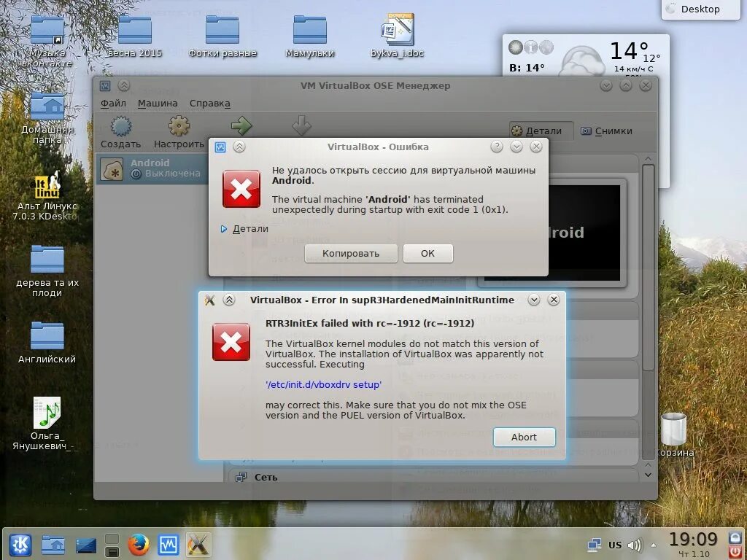Open the Машина menu

click(158, 104)
